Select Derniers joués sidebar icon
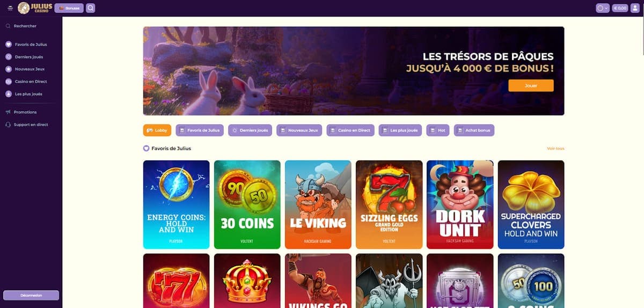The width and height of the screenshot is (644, 308). click(9, 56)
